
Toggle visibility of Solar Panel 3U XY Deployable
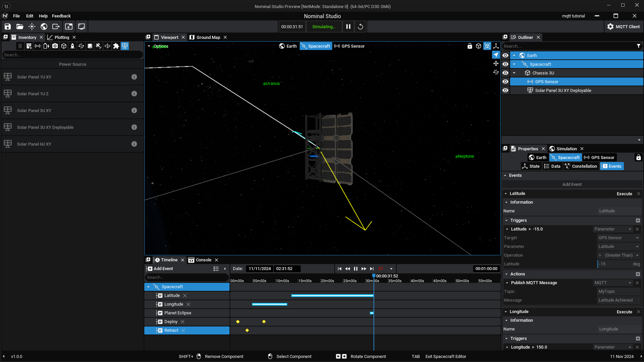[x=505, y=90]
